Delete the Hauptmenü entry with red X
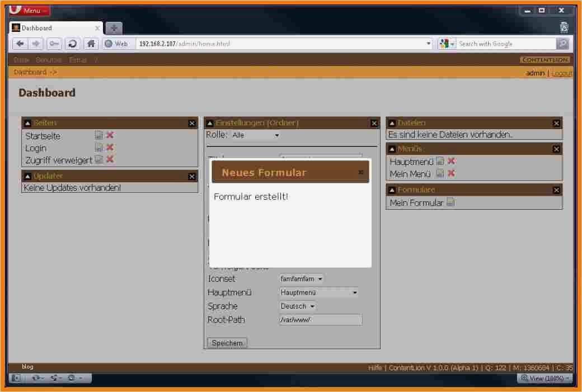This screenshot has width=582, height=392. coord(452,161)
